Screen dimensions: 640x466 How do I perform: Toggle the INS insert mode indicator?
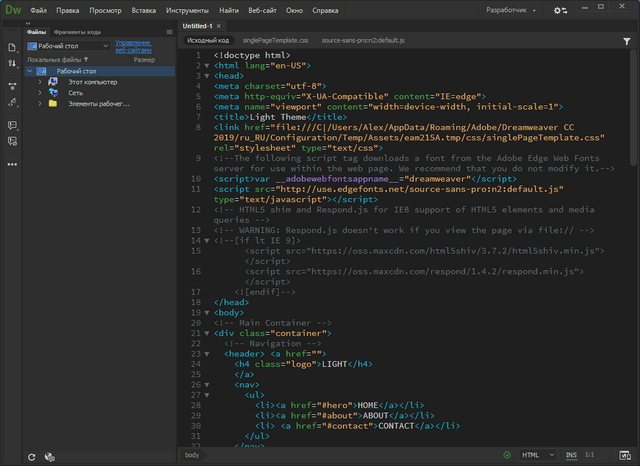(x=571, y=455)
